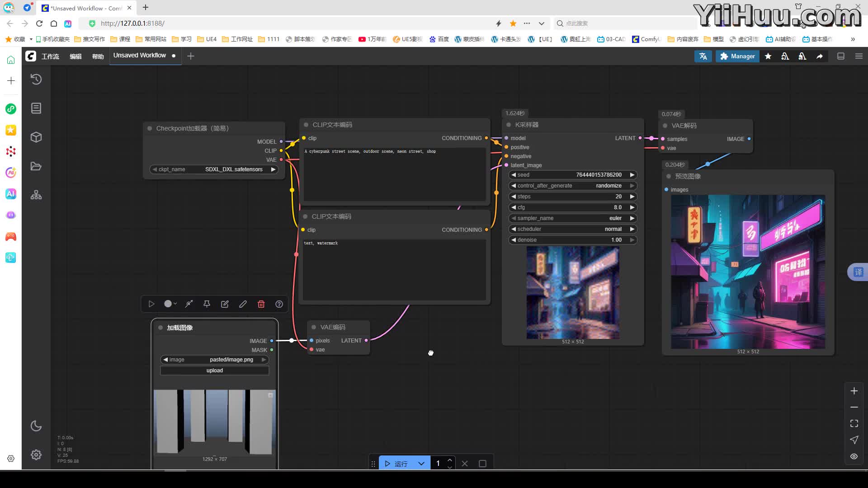Open the Manager puzzle button
Screen dimensions: 868x488
[737, 56]
